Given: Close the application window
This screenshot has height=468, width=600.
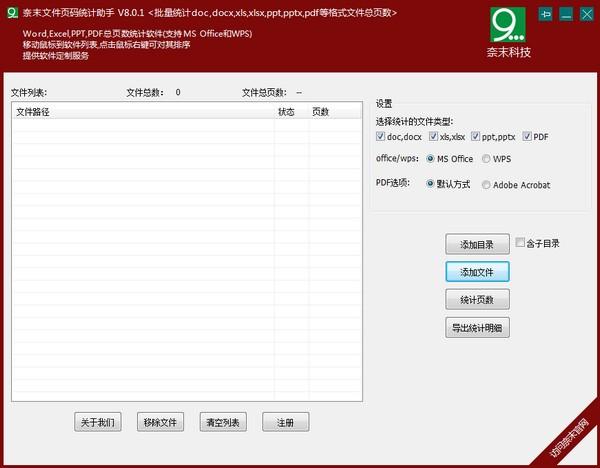Looking at the screenshot, I should 587,15.
